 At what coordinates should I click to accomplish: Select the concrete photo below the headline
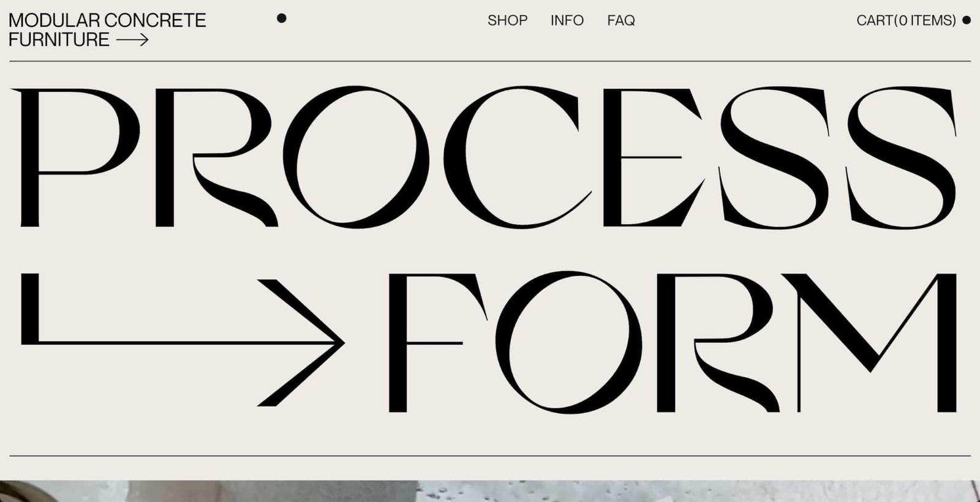pos(490,491)
